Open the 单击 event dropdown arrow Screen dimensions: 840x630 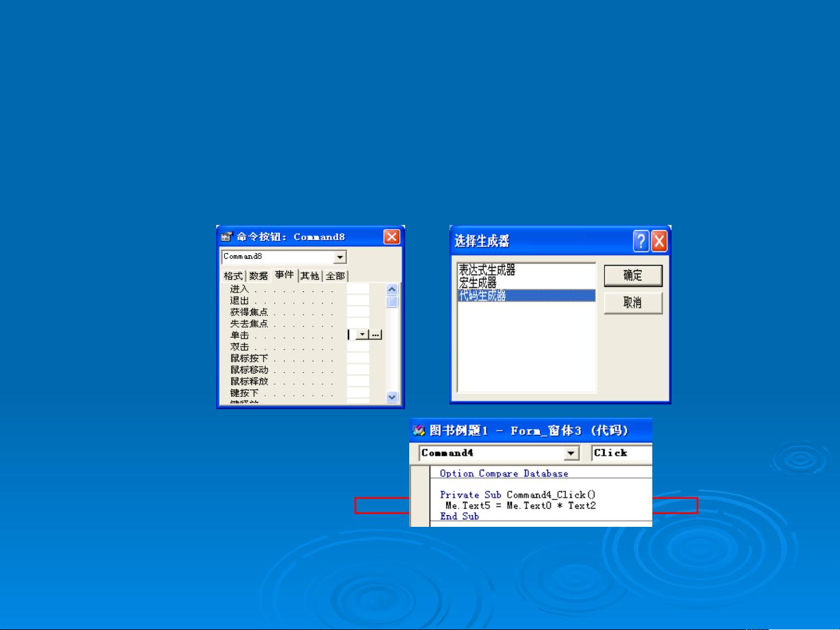363,335
